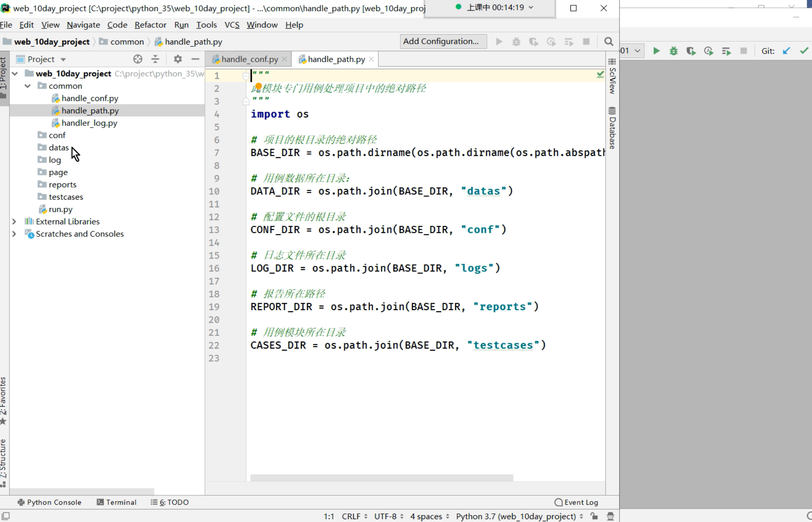This screenshot has width=812, height=522.
Task: Open the Terminal tool window
Action: point(116,502)
